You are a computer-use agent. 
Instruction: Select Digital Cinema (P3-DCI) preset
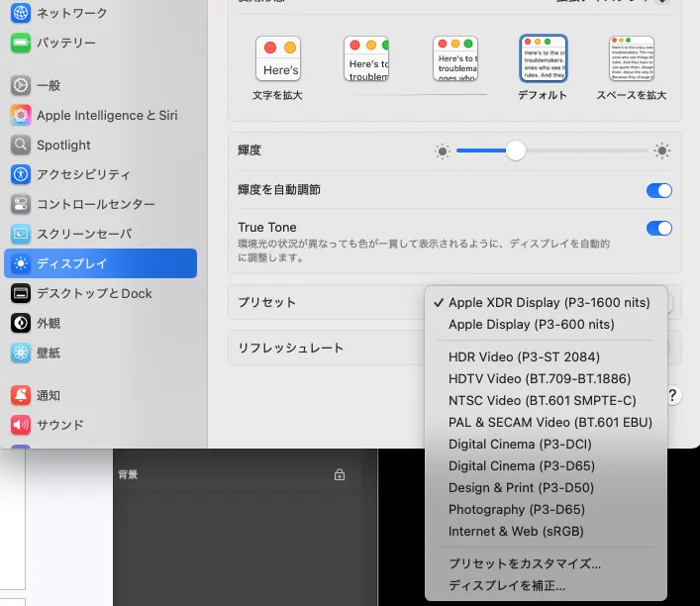[546, 444]
